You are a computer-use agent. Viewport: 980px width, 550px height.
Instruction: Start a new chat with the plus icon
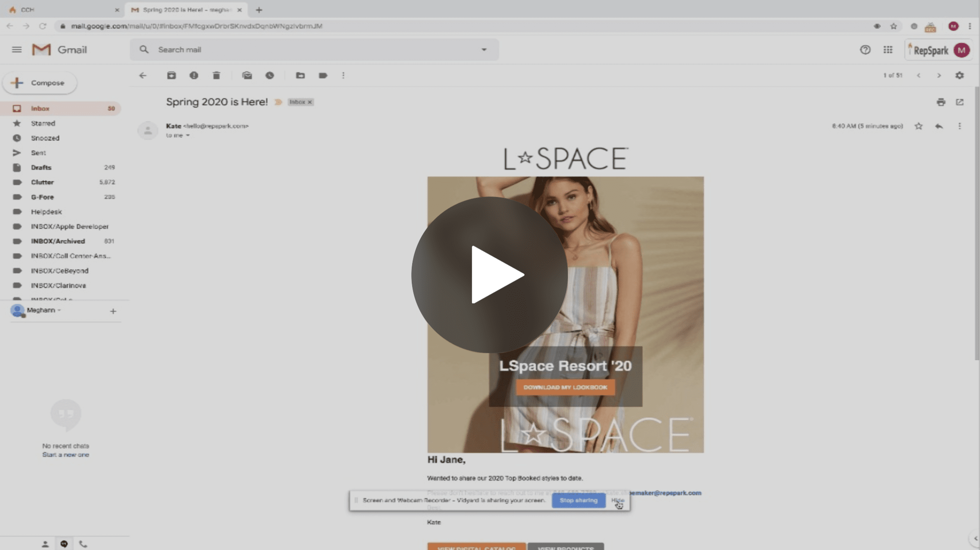[x=113, y=311]
